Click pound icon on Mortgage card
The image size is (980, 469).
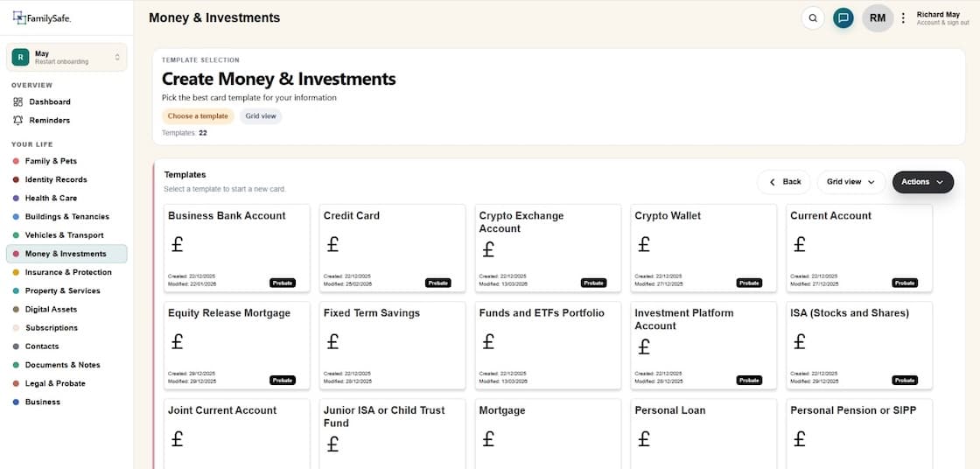coord(488,439)
